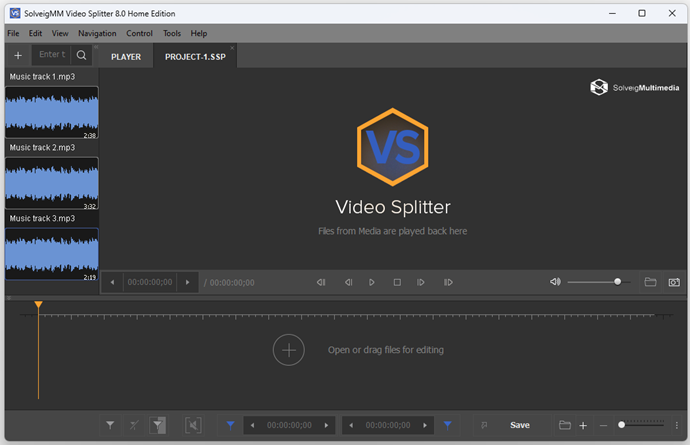Screen dimensions: 690x445
Task: Remove marker with the crossed marker icon
Action: coord(134,425)
